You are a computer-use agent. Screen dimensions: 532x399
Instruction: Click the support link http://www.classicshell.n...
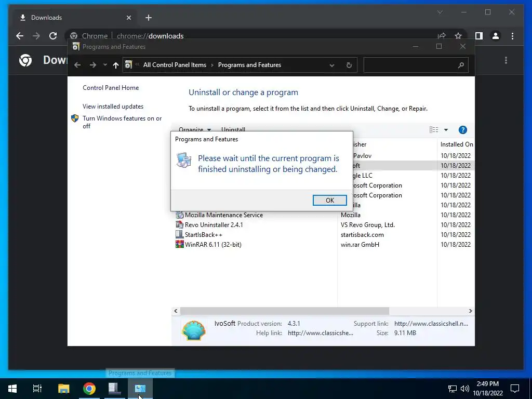(431, 323)
